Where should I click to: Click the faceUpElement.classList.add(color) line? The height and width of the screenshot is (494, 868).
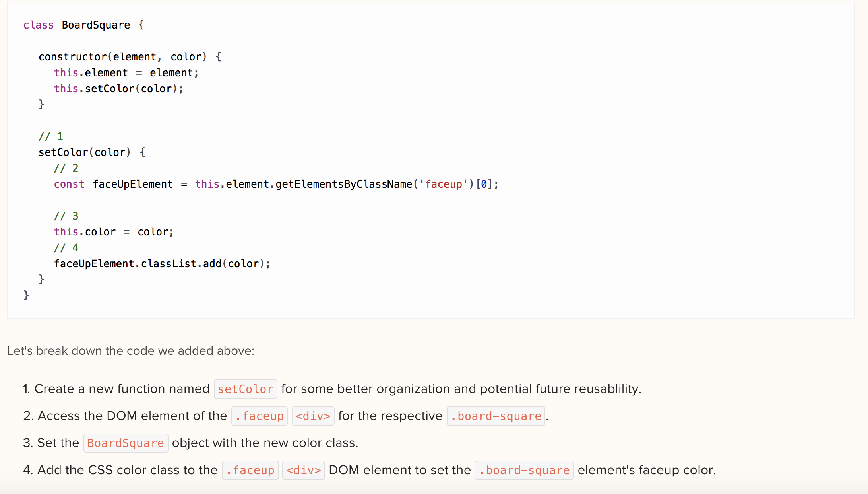[x=162, y=264]
